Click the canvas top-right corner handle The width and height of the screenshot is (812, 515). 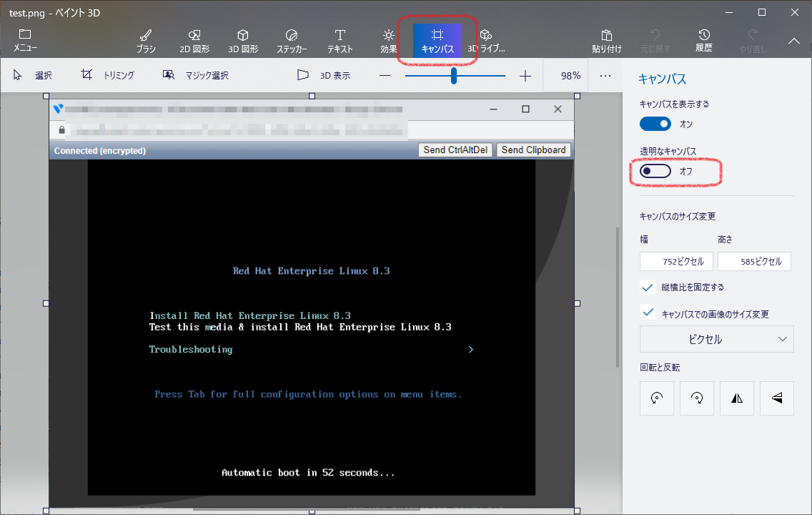(x=578, y=96)
